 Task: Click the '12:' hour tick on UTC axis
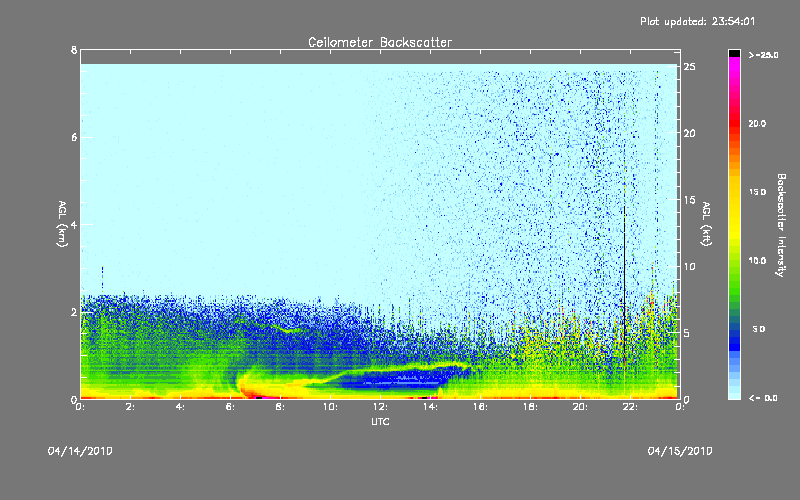tap(380, 407)
